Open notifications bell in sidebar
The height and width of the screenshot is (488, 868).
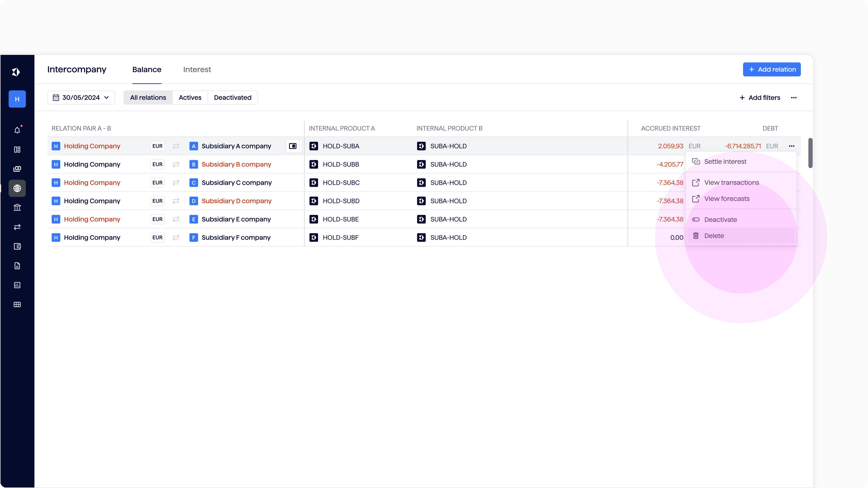pyautogui.click(x=17, y=130)
